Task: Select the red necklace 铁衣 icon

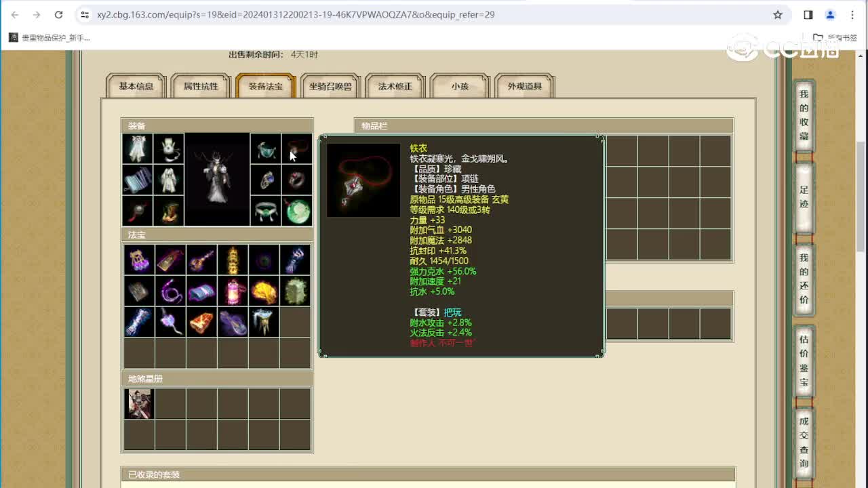Action: 297,148
